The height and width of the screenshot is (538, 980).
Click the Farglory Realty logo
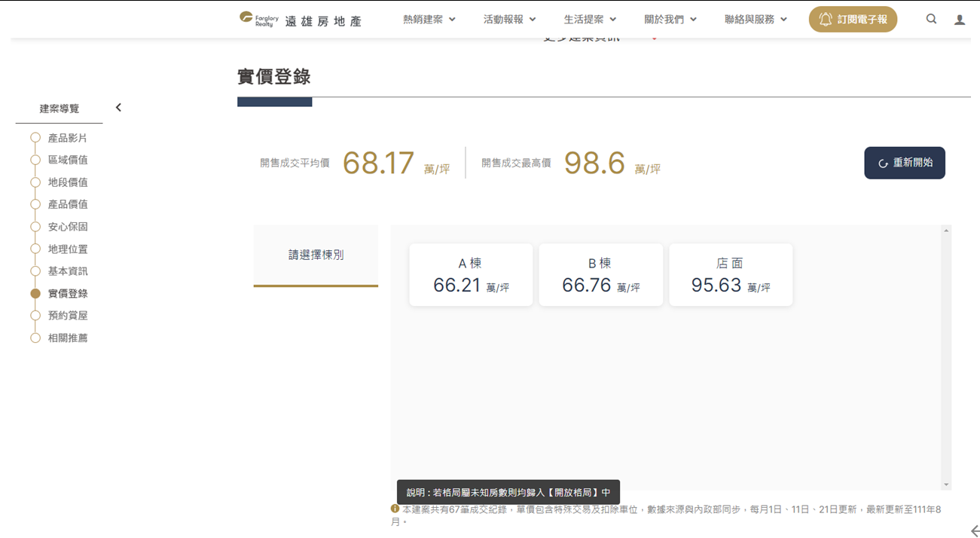pos(300,20)
